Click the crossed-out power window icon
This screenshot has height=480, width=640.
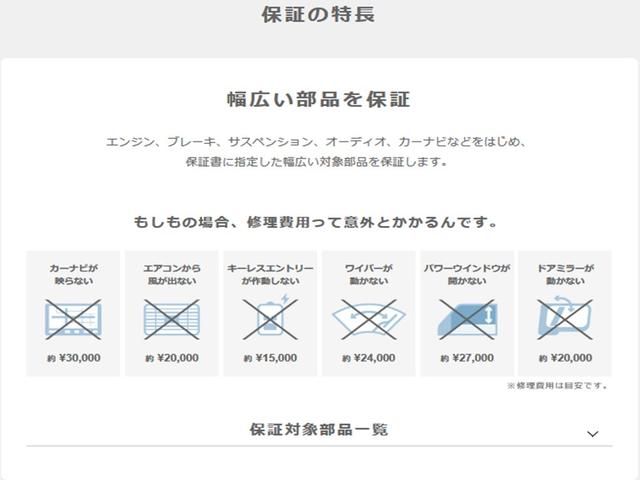[x=466, y=320]
